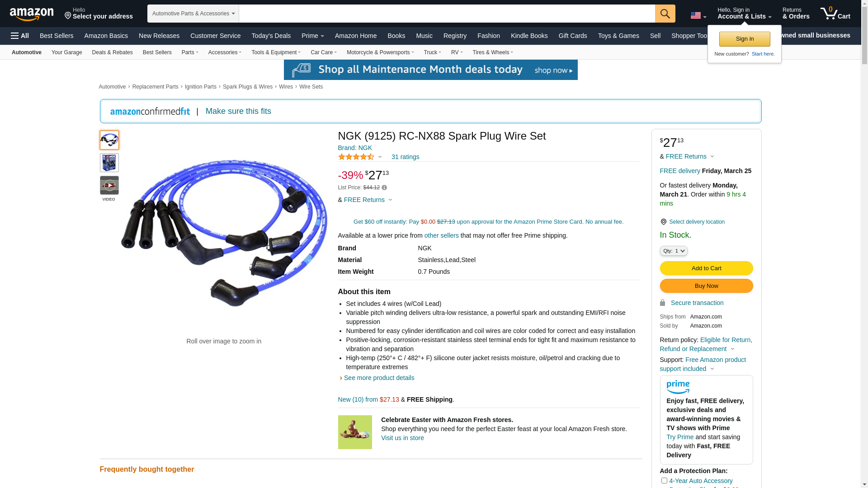
Task: Click the Add to Cart button
Action: click(707, 268)
